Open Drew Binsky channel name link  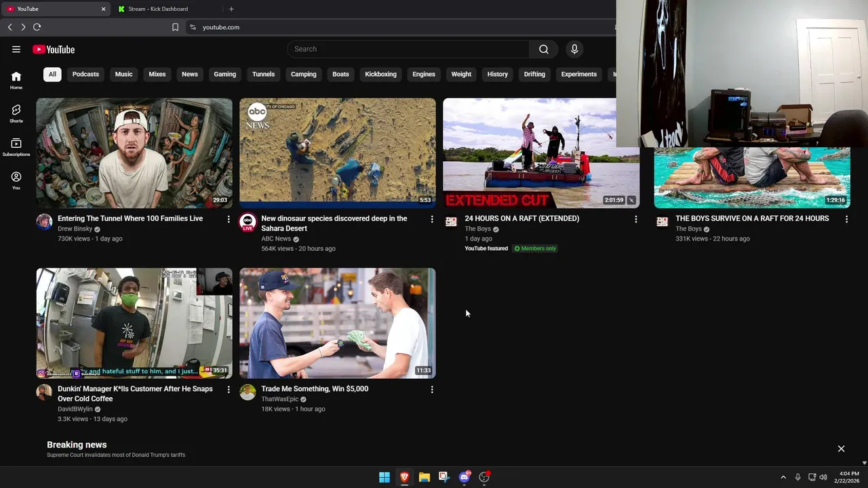[x=75, y=229]
